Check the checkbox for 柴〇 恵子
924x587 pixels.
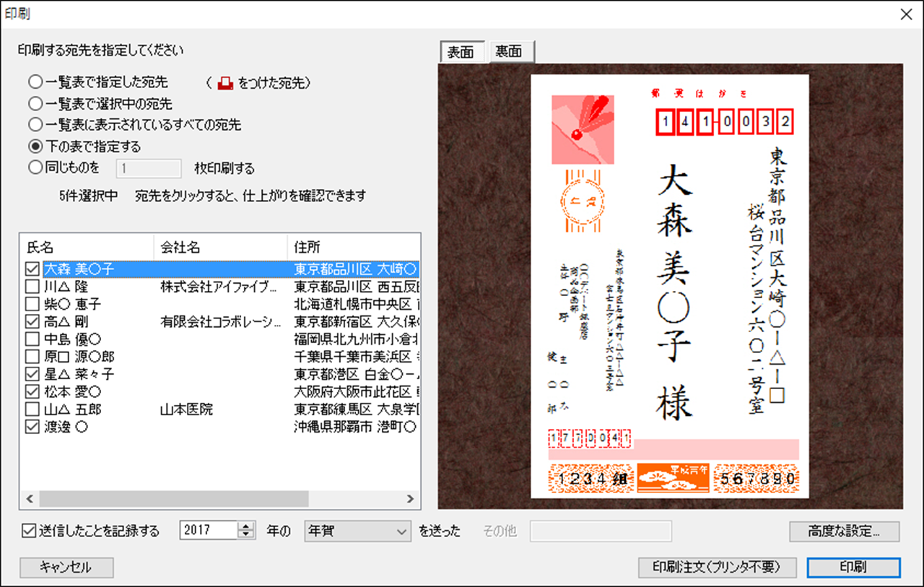coord(32,304)
